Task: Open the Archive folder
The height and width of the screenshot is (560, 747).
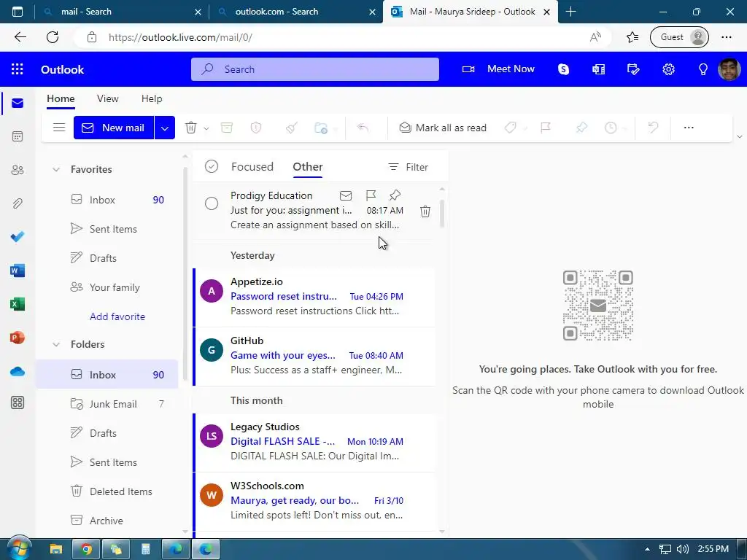Action: coord(107,521)
